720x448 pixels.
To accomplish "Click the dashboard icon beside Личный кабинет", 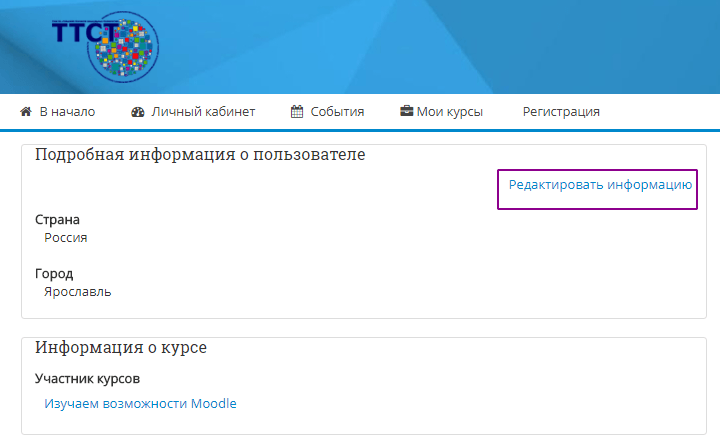I will tap(138, 112).
